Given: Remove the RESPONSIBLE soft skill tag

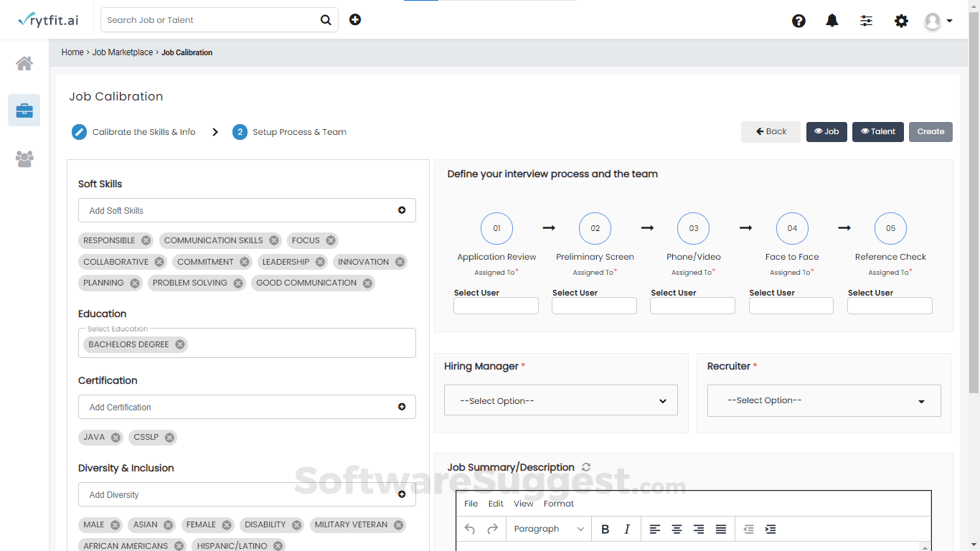Looking at the screenshot, I should point(146,240).
